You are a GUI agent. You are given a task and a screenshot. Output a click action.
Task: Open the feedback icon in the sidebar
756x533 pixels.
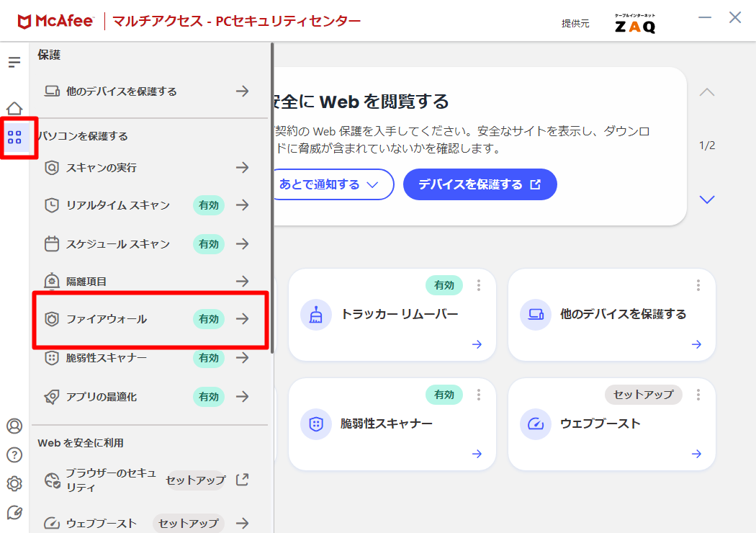[x=14, y=512]
